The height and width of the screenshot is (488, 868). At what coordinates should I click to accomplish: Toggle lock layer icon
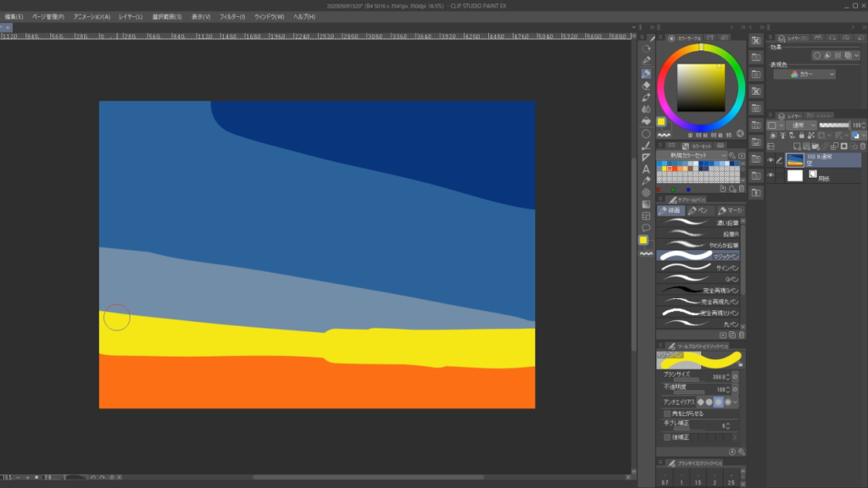pyautogui.click(x=802, y=135)
